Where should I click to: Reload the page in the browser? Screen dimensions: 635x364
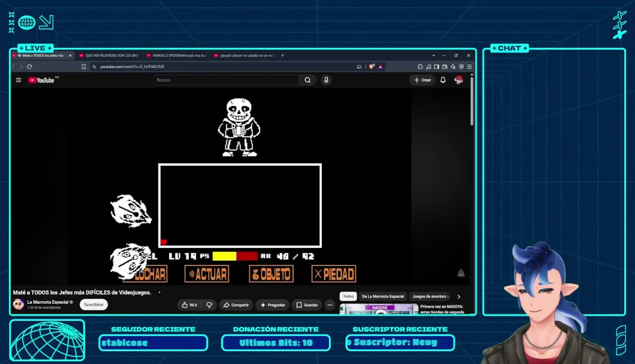(29, 67)
